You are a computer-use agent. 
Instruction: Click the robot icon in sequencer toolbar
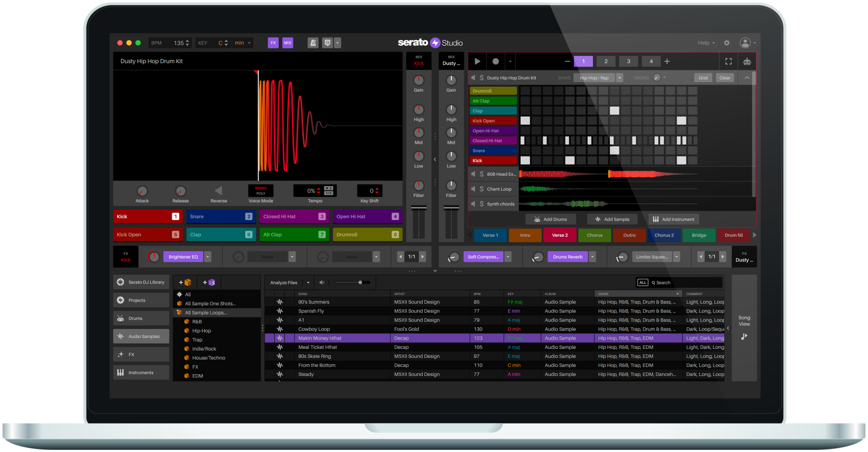pyautogui.click(x=747, y=61)
